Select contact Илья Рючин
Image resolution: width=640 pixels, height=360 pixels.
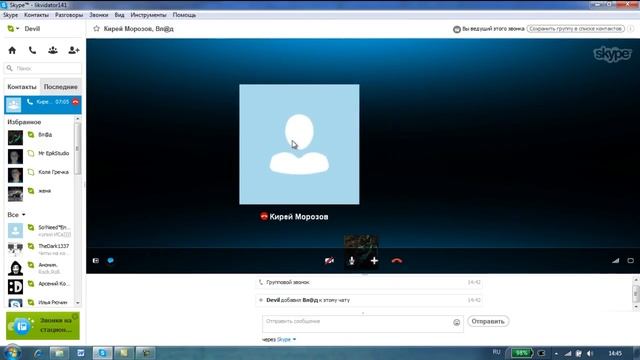40,302
